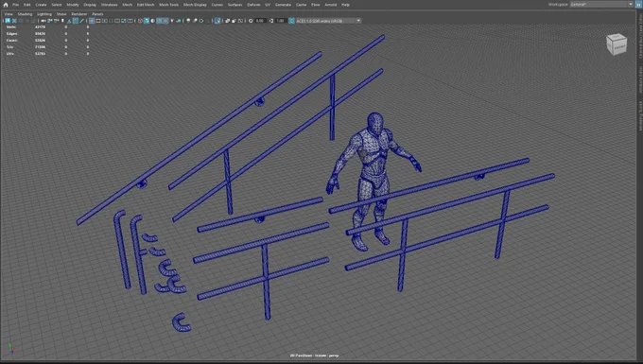Viewport: 643px width, 364px height.
Task: Open the vertical Modeling Toolkit side tab
Action: click(x=640, y=116)
